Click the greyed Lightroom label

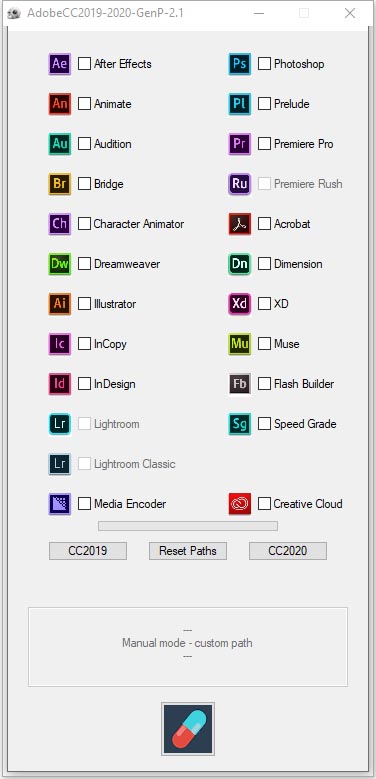click(117, 424)
